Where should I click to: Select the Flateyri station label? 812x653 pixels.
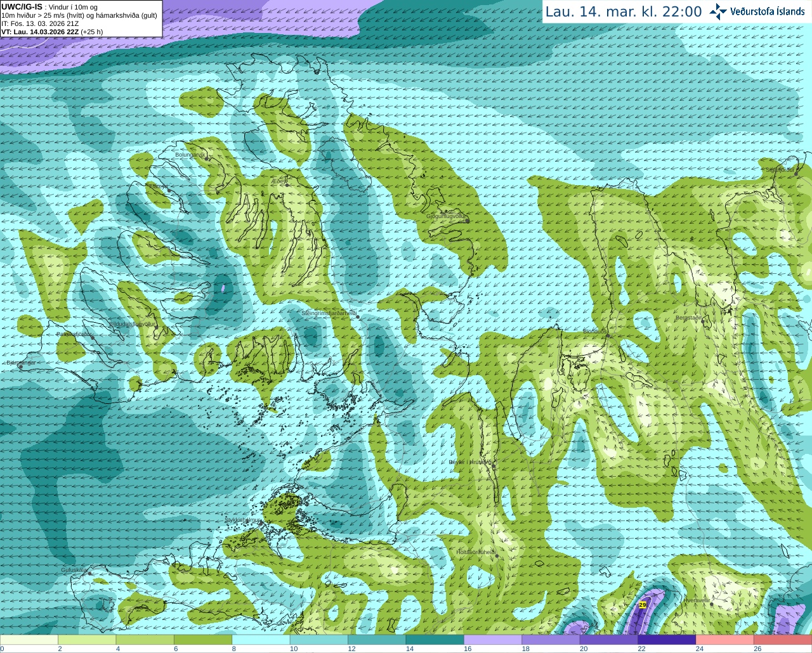coord(157,186)
